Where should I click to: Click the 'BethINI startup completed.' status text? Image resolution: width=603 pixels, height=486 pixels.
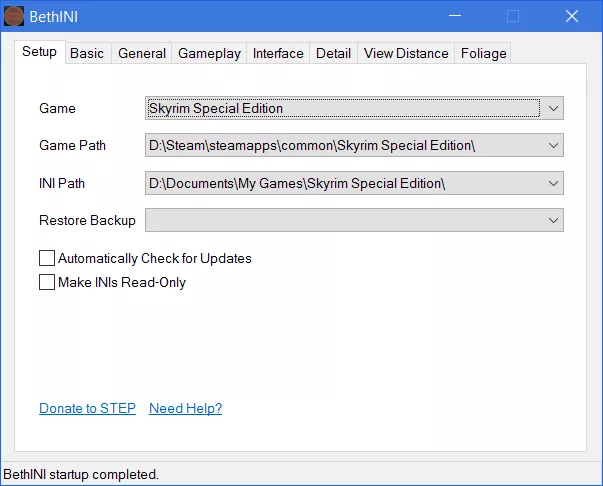81,474
